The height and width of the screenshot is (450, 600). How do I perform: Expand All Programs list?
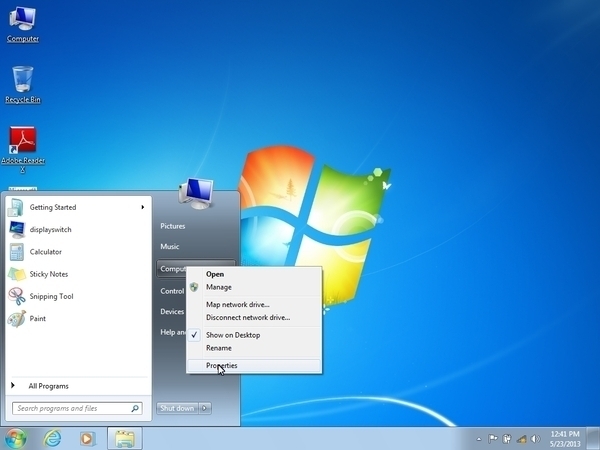(48, 386)
